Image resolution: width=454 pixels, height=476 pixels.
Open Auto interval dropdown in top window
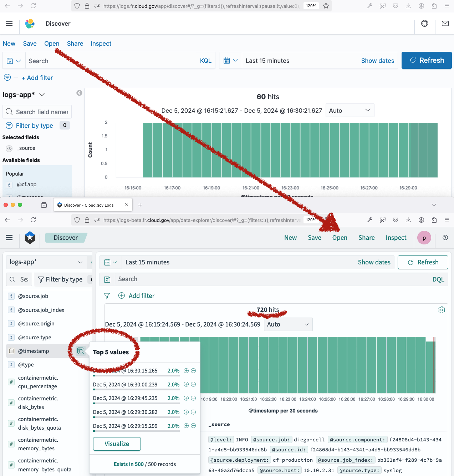pos(350,110)
